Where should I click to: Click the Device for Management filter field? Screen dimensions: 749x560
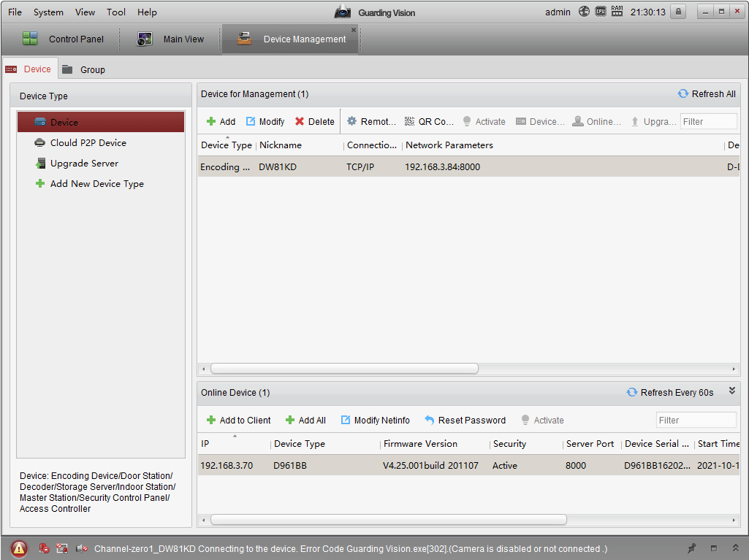pyautogui.click(x=708, y=122)
